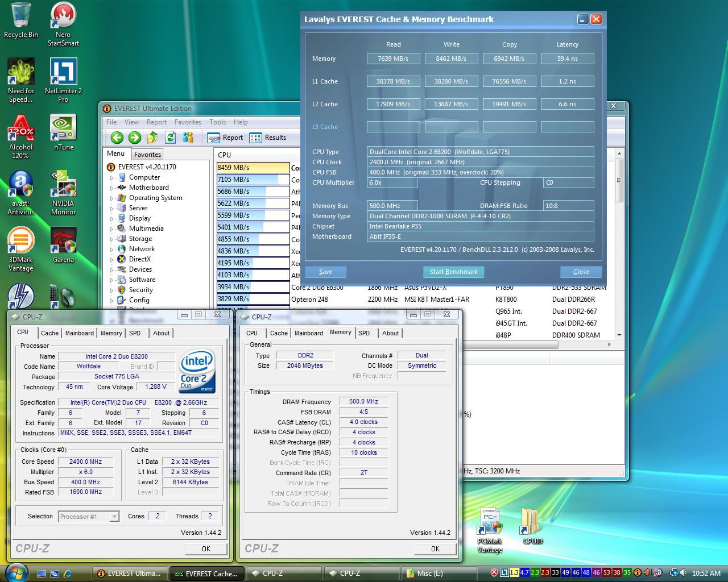Click the Windows Start orb
Image resolution: width=728 pixels, height=582 pixels.
tap(16, 572)
